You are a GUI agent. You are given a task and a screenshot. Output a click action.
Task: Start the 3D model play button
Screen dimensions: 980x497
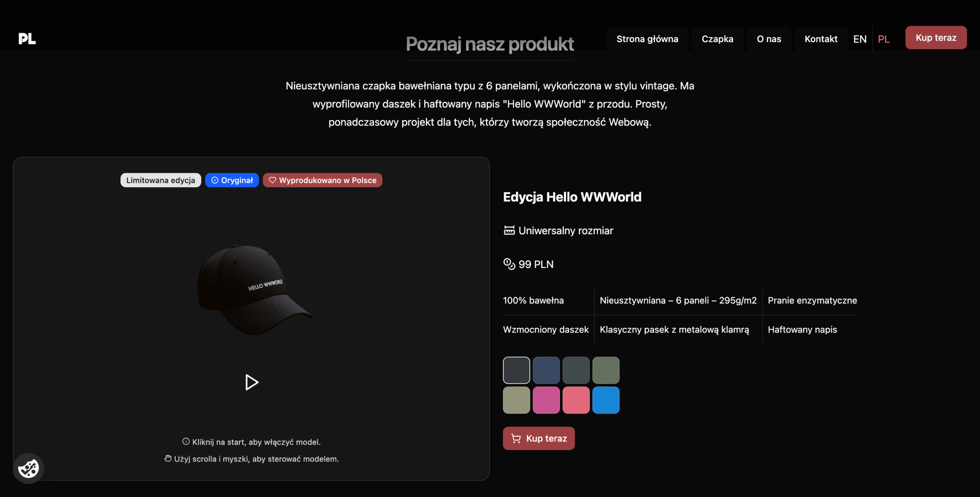252,382
